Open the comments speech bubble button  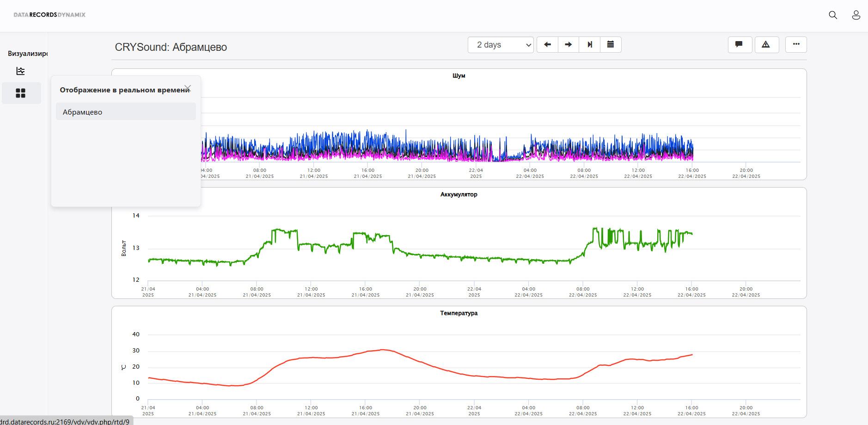(x=740, y=45)
